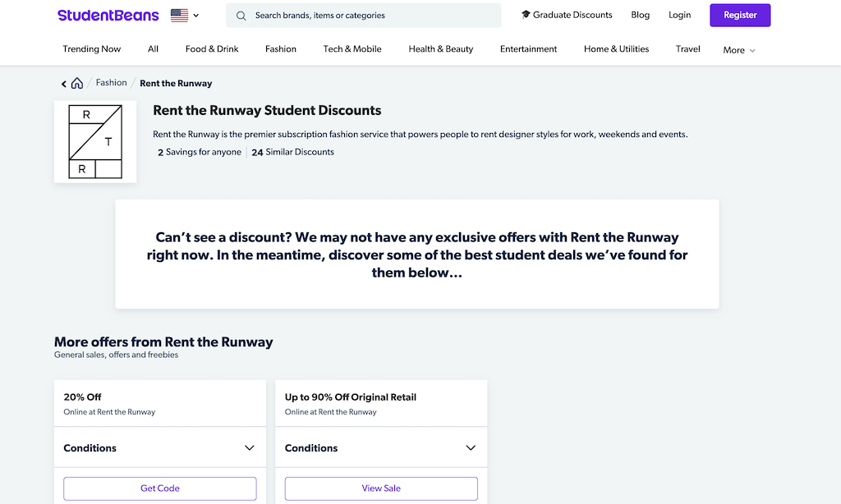Click the Get Code button
This screenshot has width=841, height=504.
pyautogui.click(x=160, y=488)
